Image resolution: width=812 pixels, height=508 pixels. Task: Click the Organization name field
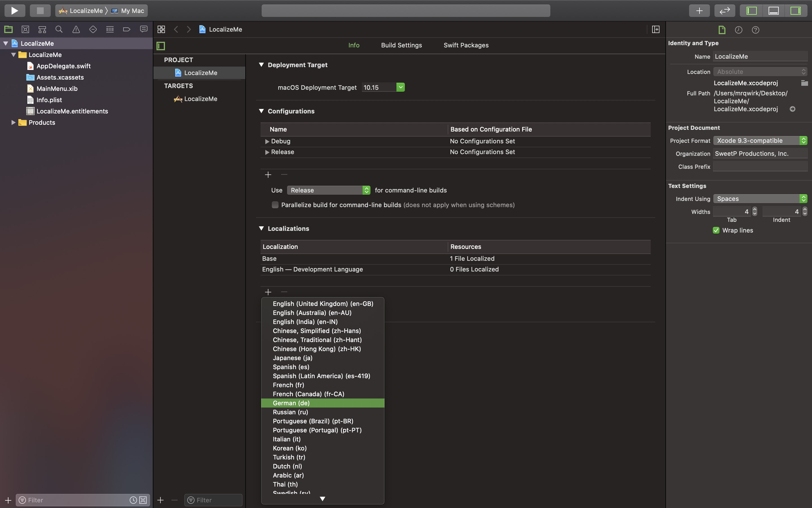[x=760, y=154]
